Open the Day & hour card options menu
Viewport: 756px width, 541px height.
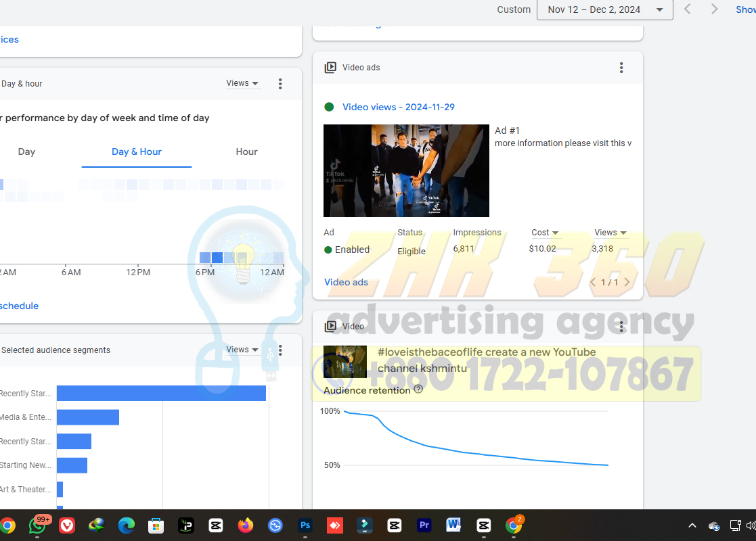pos(280,84)
